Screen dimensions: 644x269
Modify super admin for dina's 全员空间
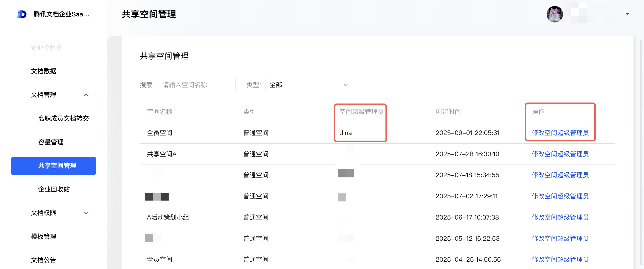(560, 133)
